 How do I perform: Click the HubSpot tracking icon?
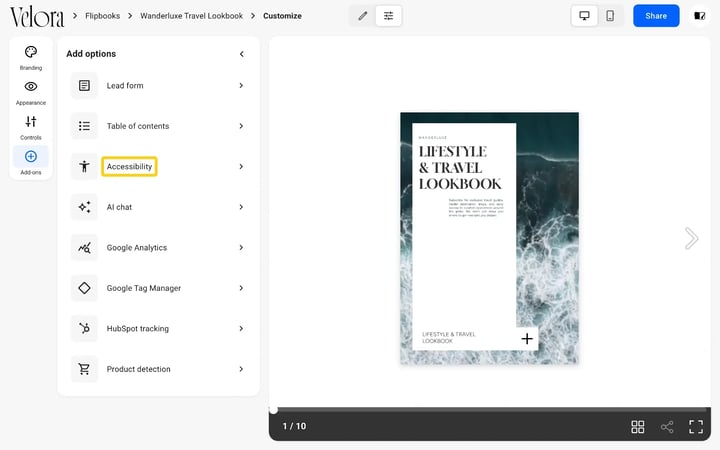[84, 328]
